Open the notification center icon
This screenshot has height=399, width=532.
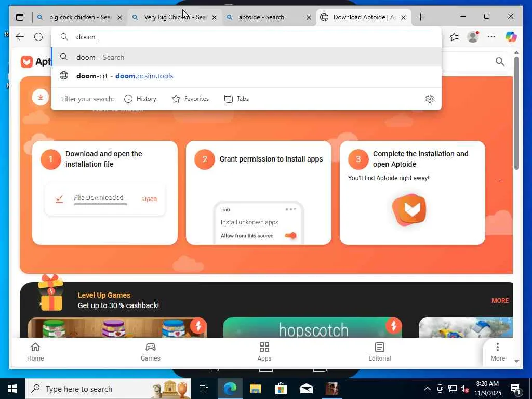pyautogui.click(x=516, y=389)
